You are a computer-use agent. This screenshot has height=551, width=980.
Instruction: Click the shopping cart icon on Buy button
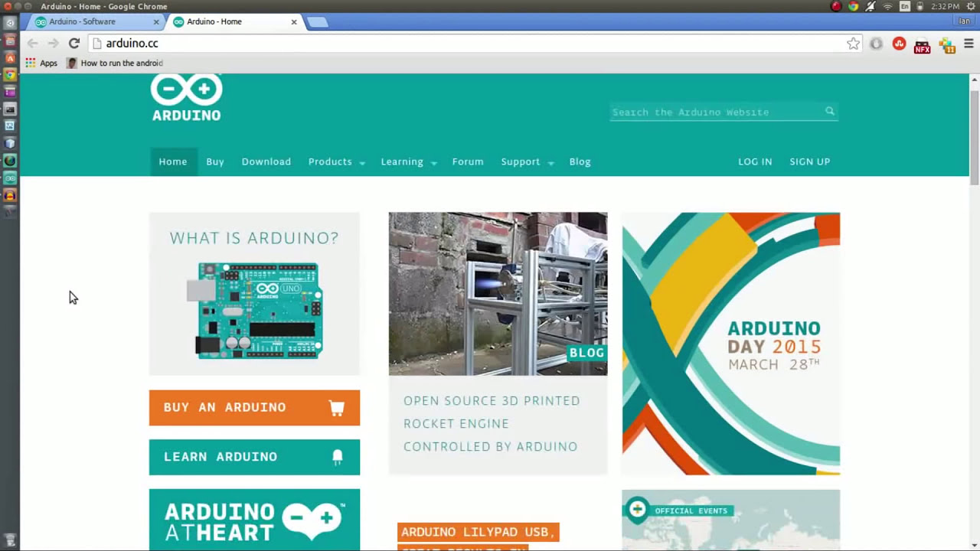[337, 407]
